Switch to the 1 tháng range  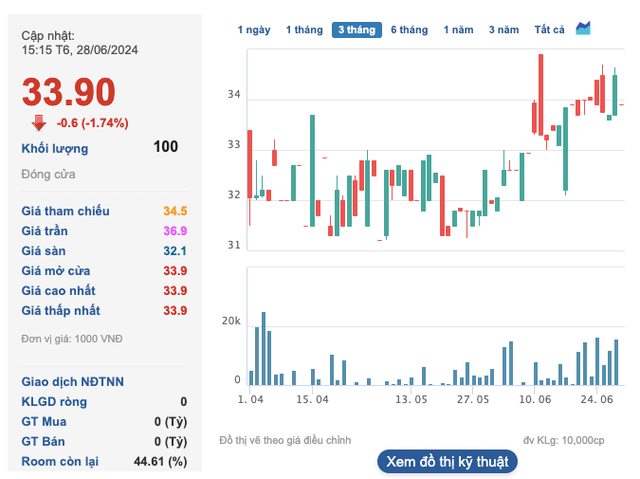pos(303,30)
